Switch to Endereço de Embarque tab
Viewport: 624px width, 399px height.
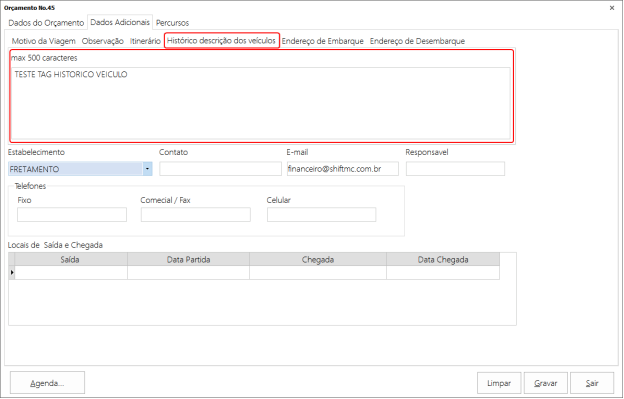coord(323,41)
